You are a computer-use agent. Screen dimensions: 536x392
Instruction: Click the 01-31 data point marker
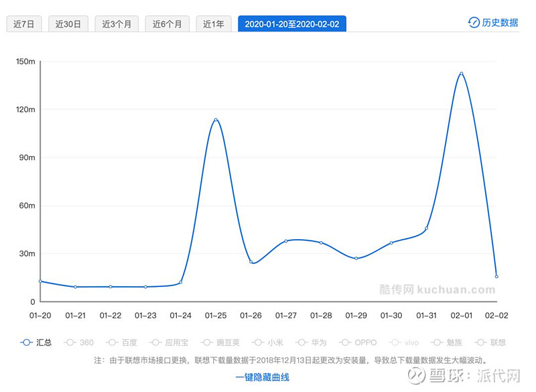pyautogui.click(x=426, y=228)
